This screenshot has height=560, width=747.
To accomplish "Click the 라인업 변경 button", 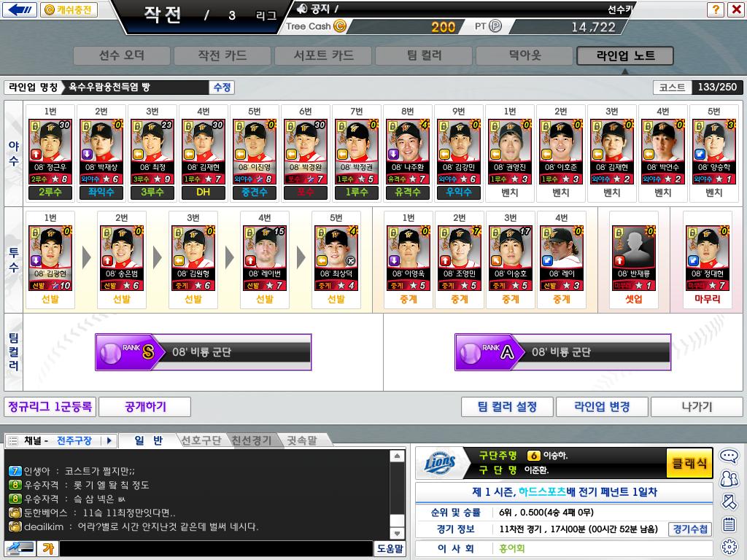I will coord(602,407).
